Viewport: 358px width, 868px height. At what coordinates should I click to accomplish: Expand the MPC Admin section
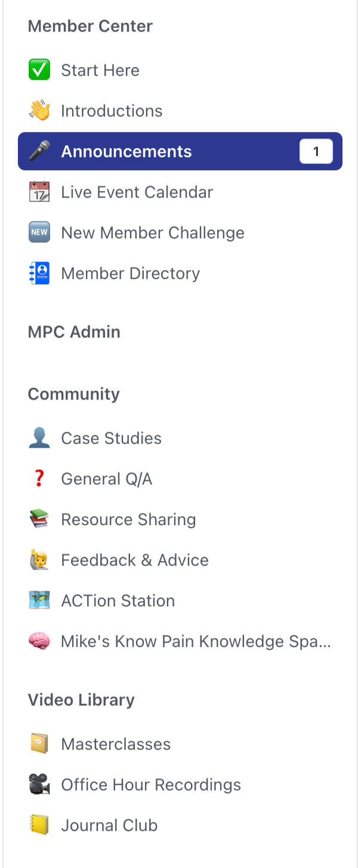[74, 332]
